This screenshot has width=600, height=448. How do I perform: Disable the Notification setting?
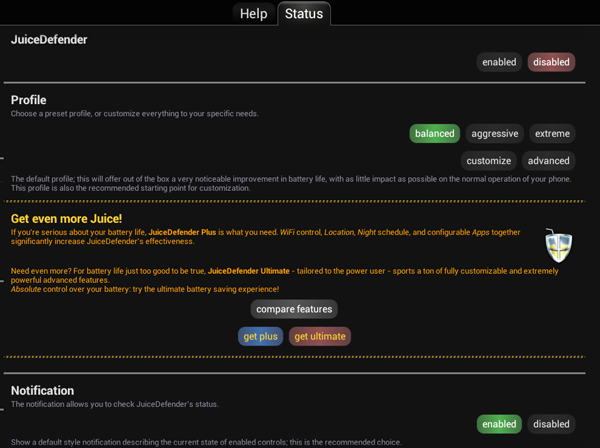(x=551, y=424)
